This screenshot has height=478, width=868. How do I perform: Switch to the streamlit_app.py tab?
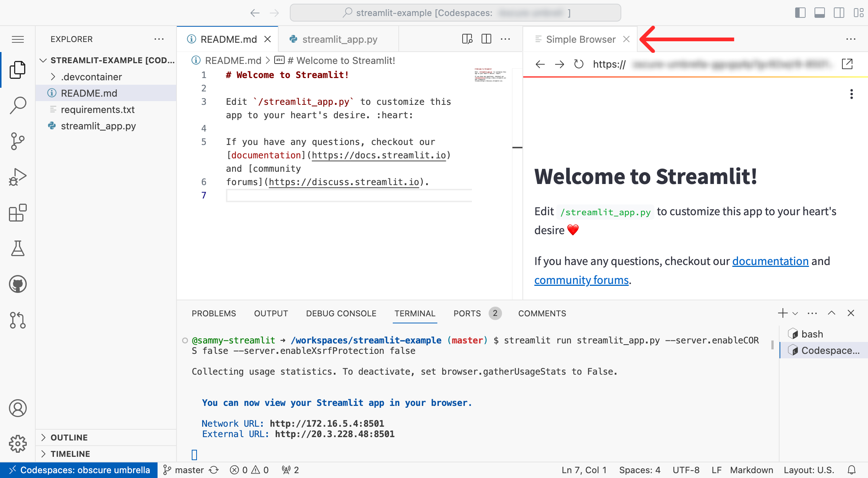click(x=339, y=39)
